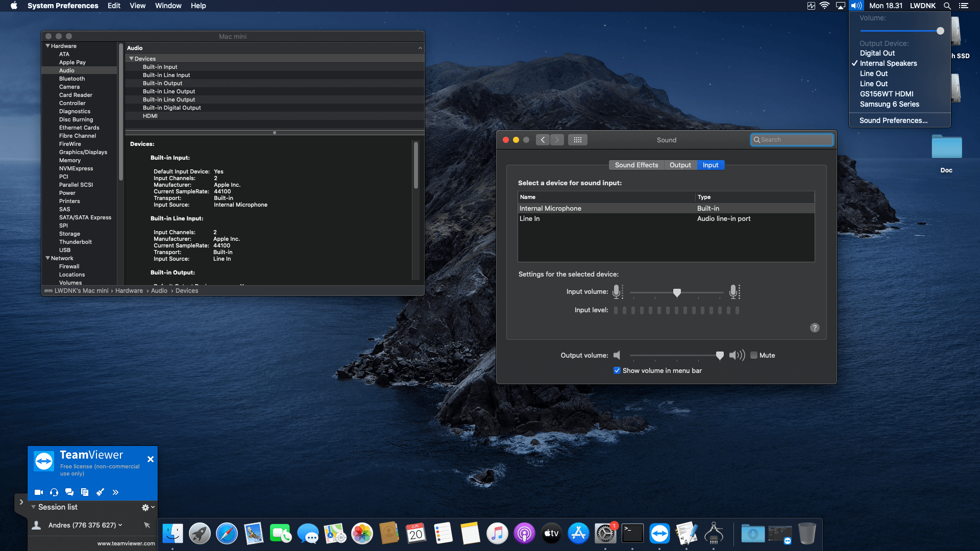Open Apple TV app in the Dock
980x551 pixels.
(x=551, y=534)
